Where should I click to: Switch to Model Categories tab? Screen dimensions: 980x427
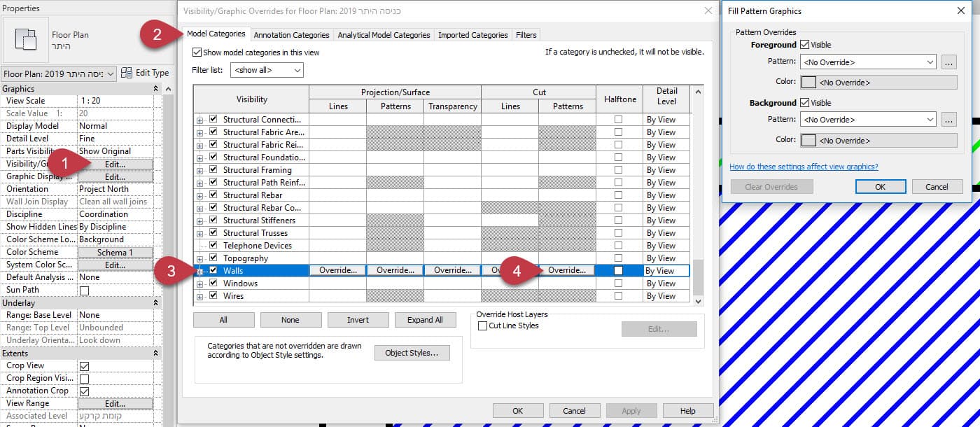[x=216, y=34]
